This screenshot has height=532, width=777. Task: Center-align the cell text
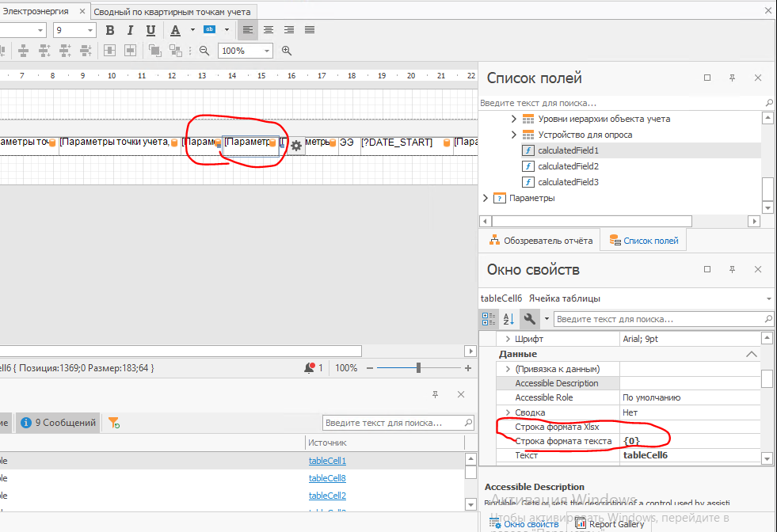(x=269, y=30)
